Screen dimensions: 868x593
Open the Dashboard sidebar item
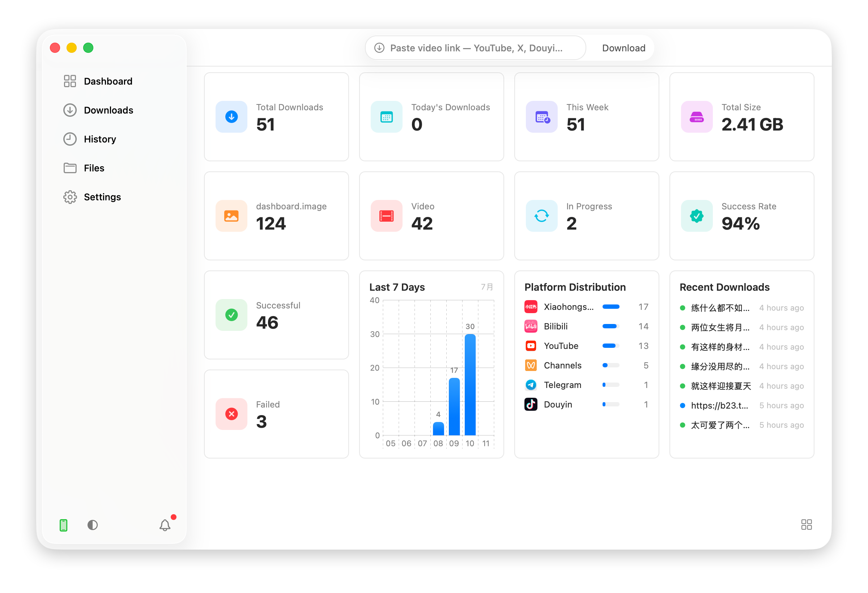click(114, 81)
